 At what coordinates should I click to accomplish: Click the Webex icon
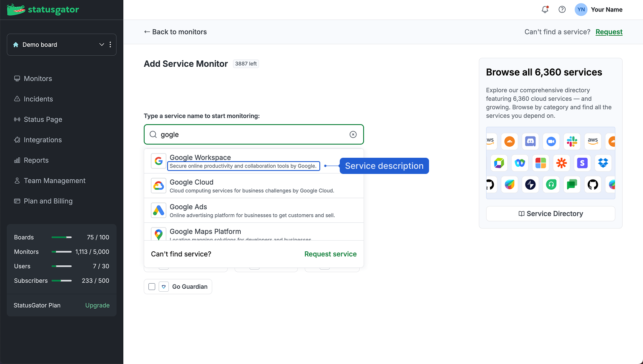(x=520, y=162)
